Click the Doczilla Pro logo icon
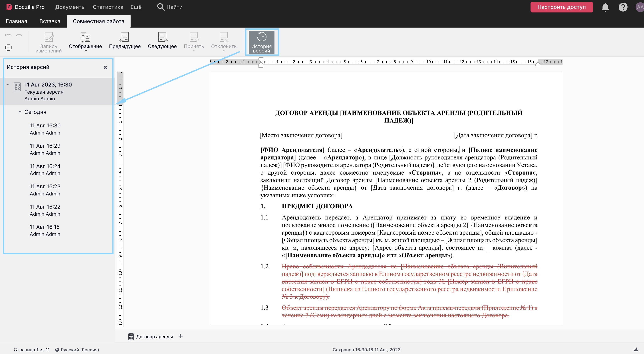The image size is (644, 354). click(9, 7)
